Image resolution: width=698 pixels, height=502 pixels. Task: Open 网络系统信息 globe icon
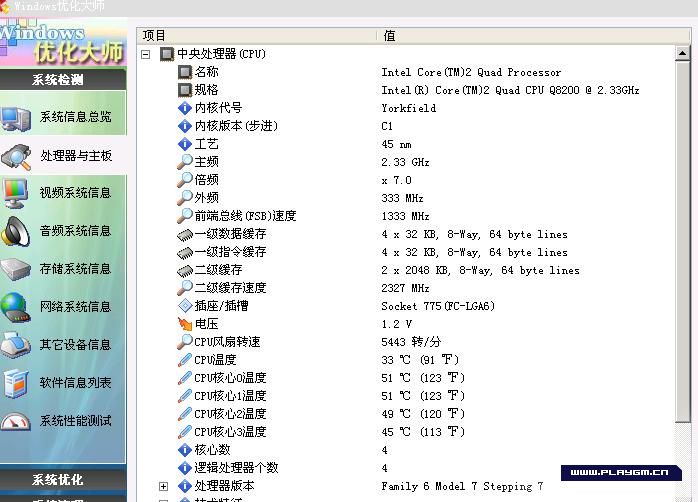(x=16, y=308)
